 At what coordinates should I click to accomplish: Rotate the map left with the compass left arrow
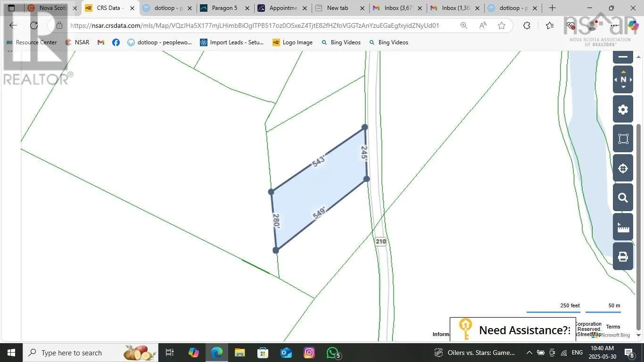(616, 79)
